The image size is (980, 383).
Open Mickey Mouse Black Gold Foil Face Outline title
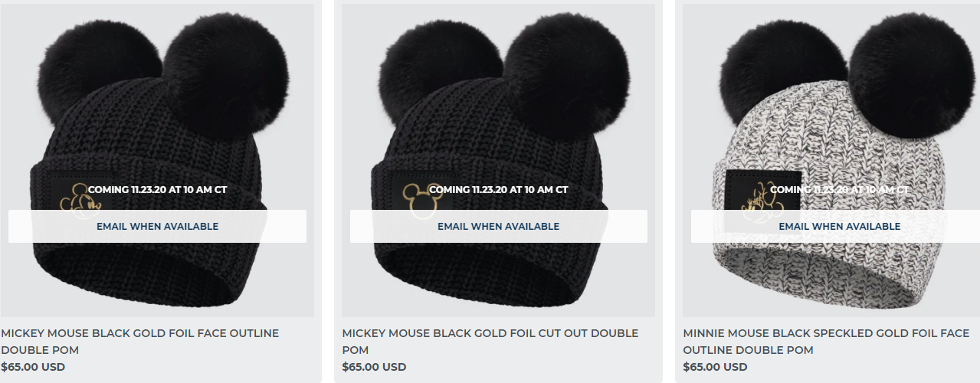point(140,342)
